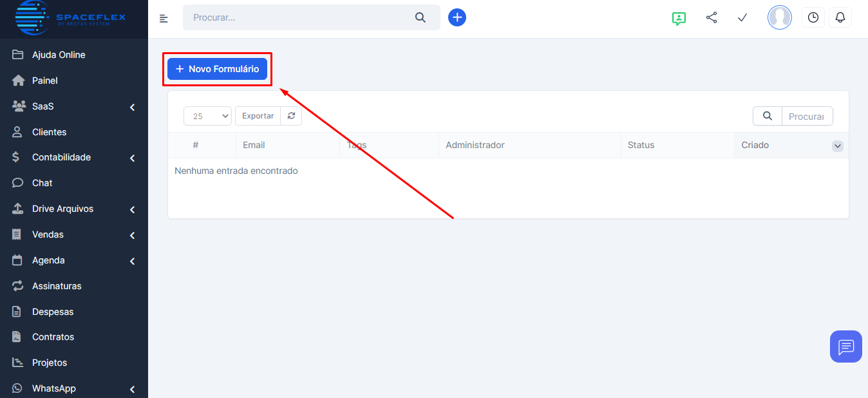Click the Novo Formulário button

coord(217,69)
